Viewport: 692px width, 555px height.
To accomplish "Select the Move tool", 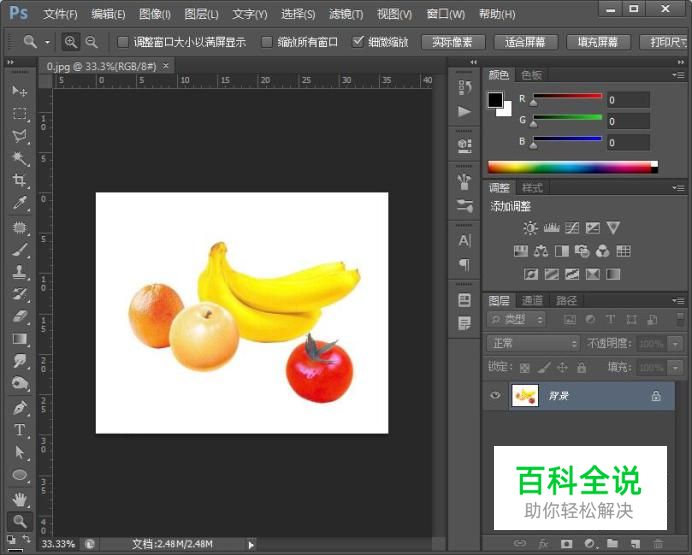I will 19,91.
